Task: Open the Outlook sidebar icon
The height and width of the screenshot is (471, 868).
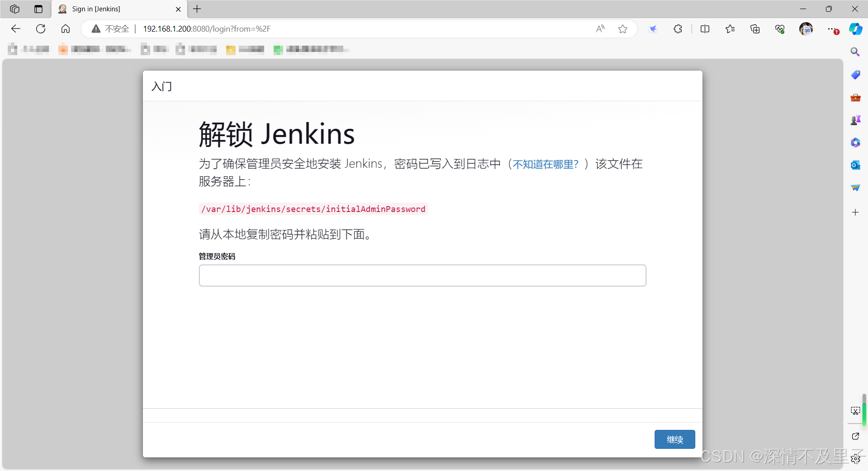Action: click(855, 165)
